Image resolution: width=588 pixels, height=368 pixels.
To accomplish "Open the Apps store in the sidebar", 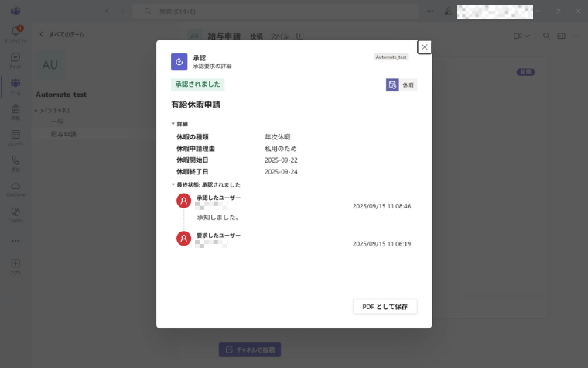I will (15, 267).
